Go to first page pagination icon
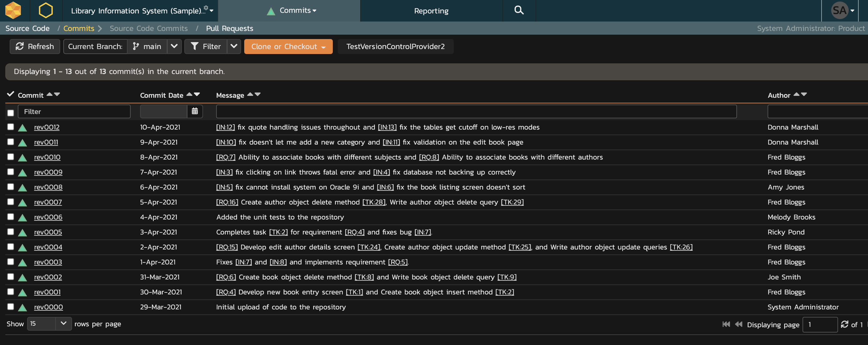This screenshot has width=868, height=345. click(x=726, y=324)
